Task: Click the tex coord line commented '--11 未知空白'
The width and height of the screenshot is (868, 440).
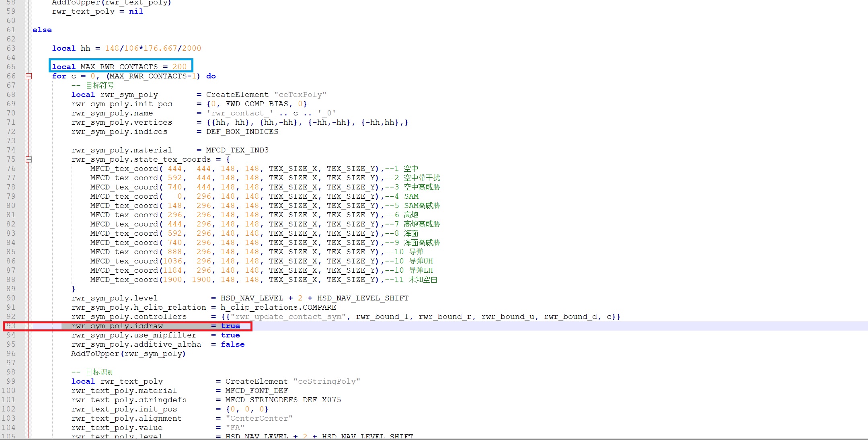Action: point(264,280)
